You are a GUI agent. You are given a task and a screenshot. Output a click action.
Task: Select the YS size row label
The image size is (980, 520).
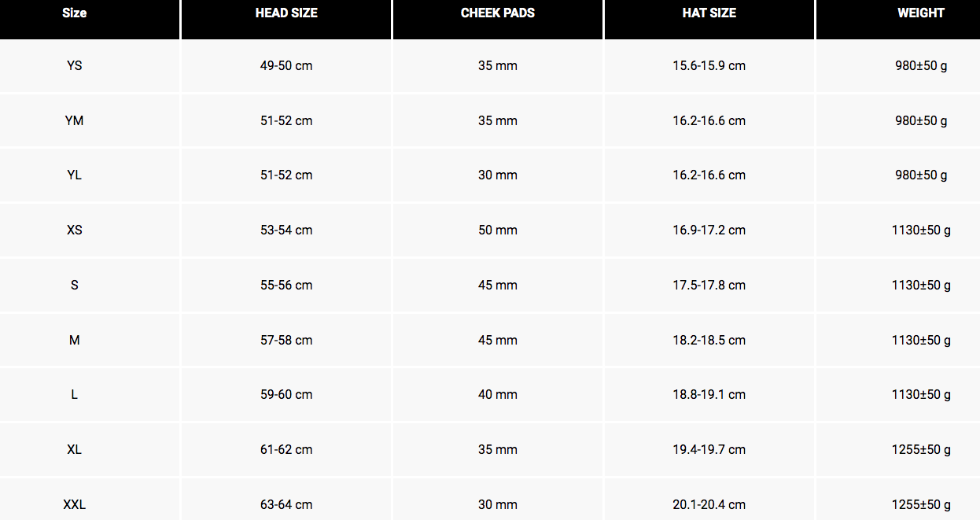[x=75, y=66]
